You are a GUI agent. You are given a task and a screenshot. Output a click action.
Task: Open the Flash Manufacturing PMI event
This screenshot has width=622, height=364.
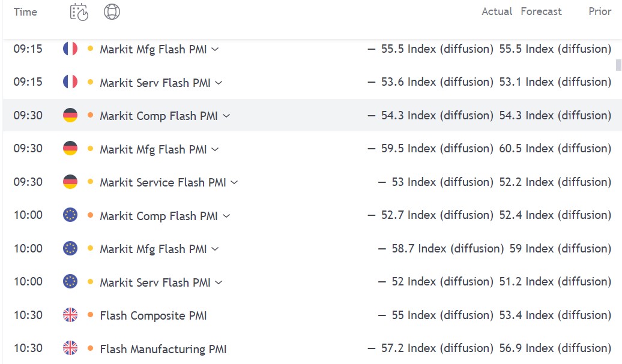click(163, 349)
